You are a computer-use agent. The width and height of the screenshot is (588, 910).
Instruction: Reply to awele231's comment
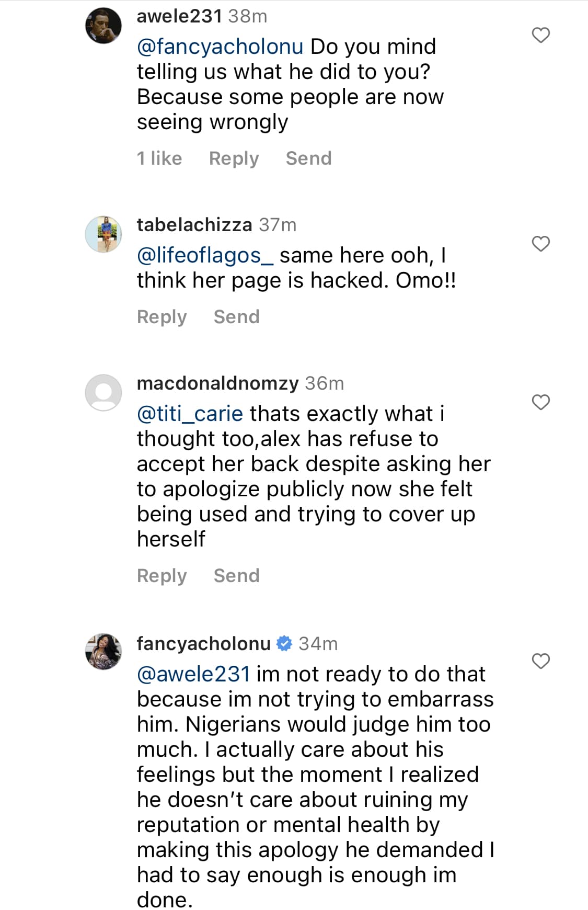(x=234, y=158)
